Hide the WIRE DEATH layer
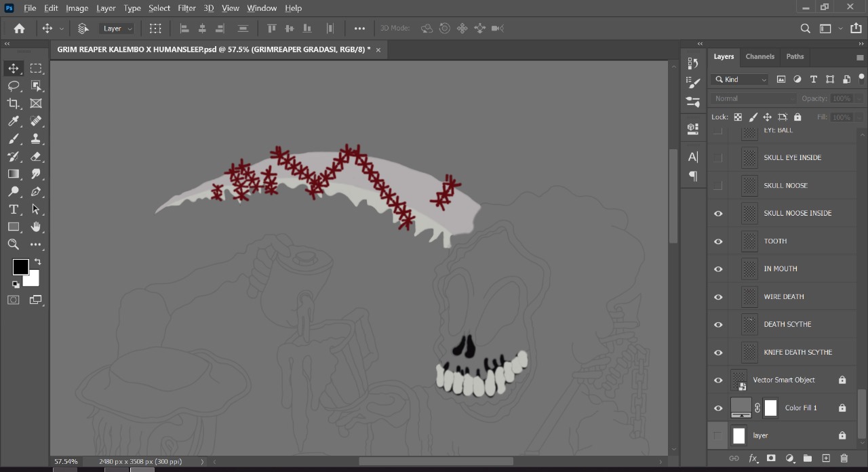Viewport: 868px width, 472px height. (718, 297)
